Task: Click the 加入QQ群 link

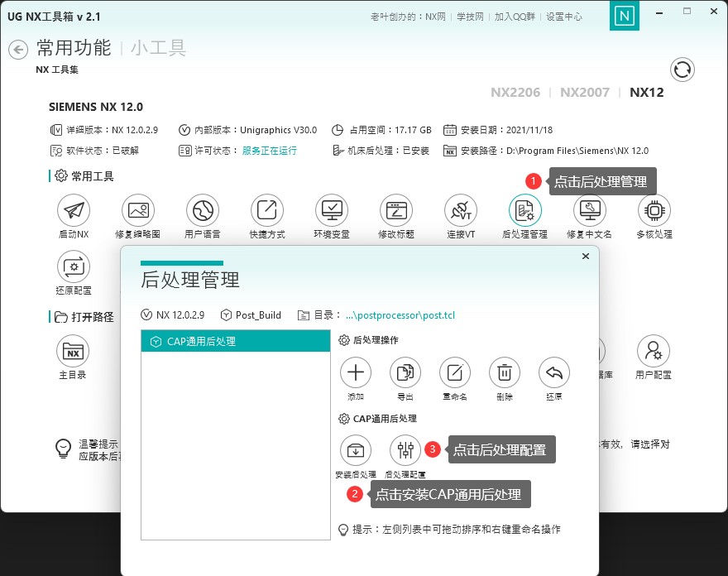Action: [515, 17]
